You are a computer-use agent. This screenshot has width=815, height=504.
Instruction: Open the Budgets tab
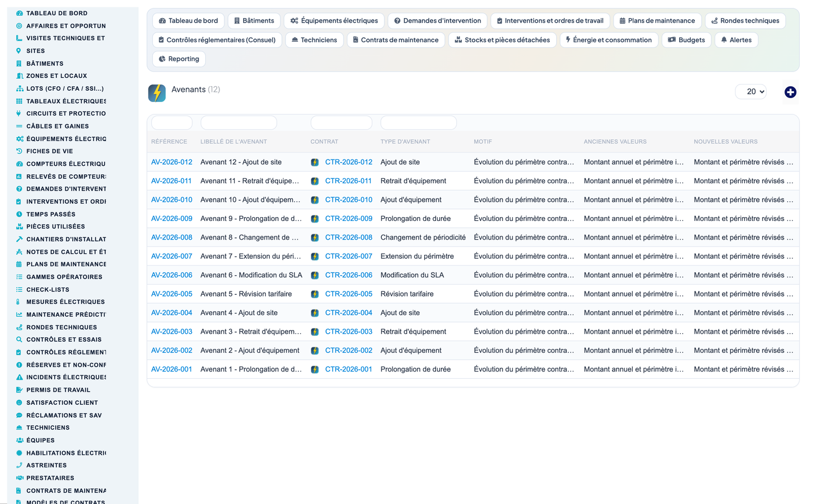[x=686, y=40]
